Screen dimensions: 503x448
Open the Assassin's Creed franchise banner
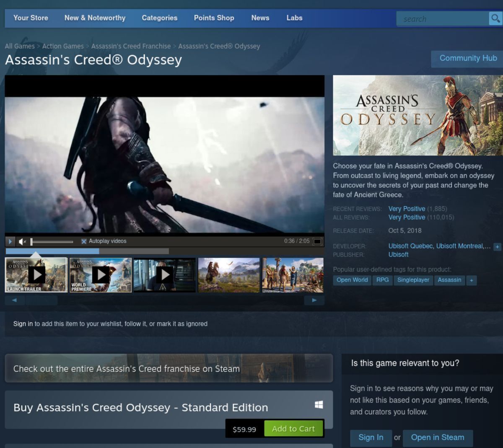click(x=169, y=368)
